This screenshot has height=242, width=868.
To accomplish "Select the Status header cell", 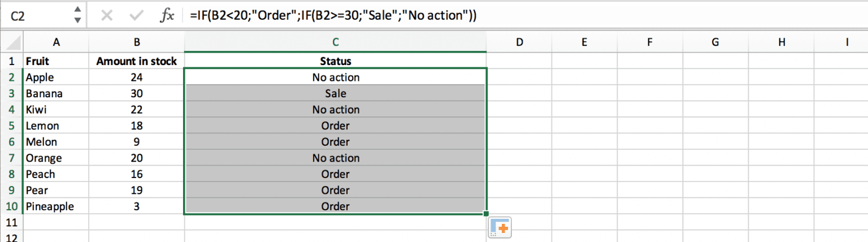I will [x=335, y=61].
